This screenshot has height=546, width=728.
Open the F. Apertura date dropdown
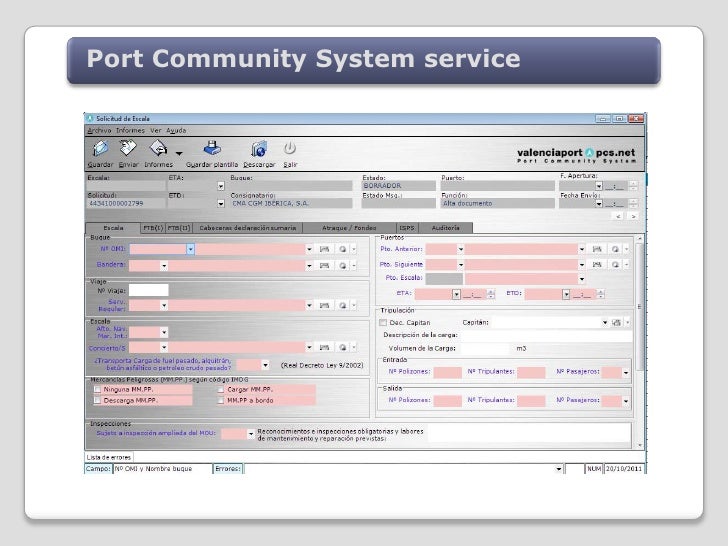(x=599, y=186)
